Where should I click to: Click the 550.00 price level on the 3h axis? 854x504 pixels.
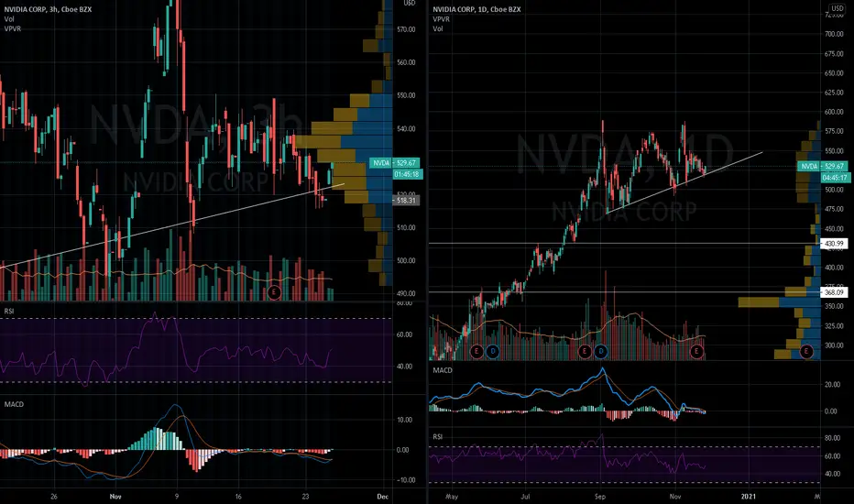[x=406, y=95]
